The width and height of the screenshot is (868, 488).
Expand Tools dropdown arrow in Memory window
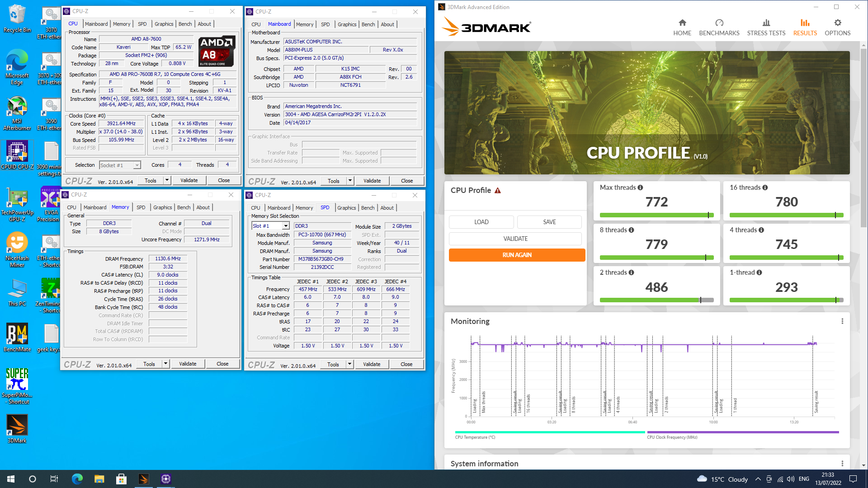click(165, 364)
